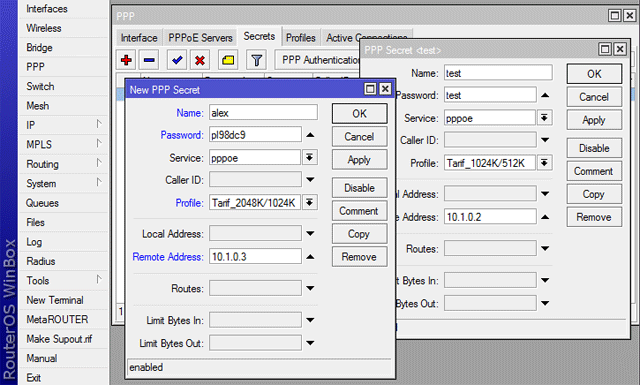
Task: Open Service dropdown in PPP Secret test window
Action: (x=544, y=118)
